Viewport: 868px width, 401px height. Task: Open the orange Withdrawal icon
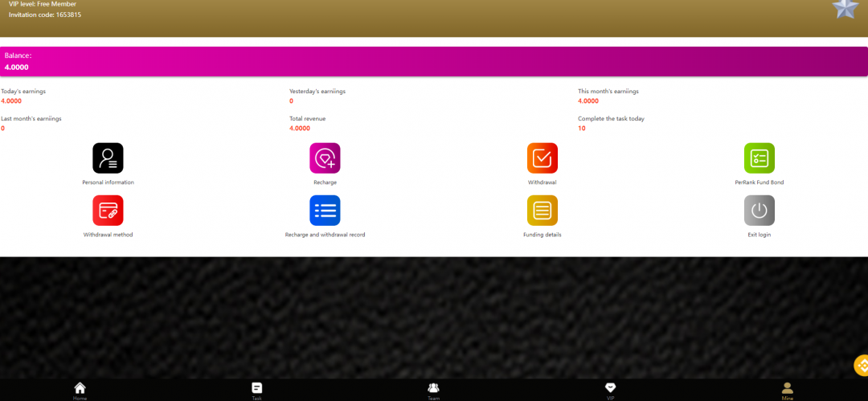pyautogui.click(x=542, y=158)
